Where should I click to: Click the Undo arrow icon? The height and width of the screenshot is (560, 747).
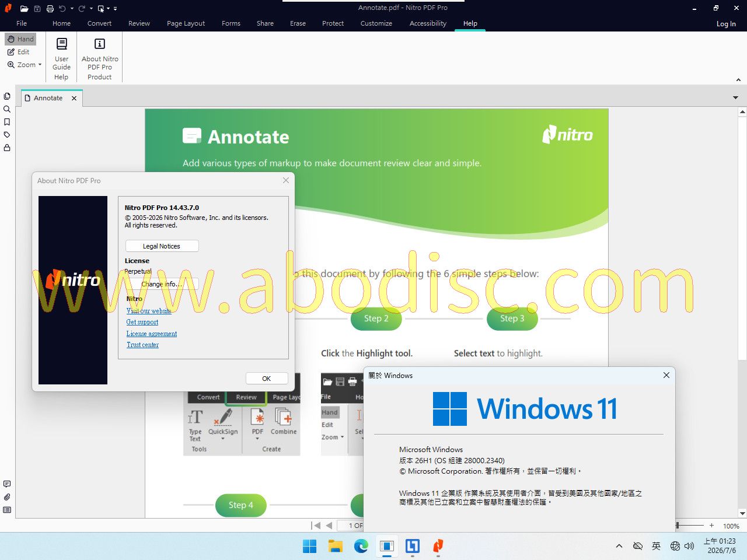[62, 8]
